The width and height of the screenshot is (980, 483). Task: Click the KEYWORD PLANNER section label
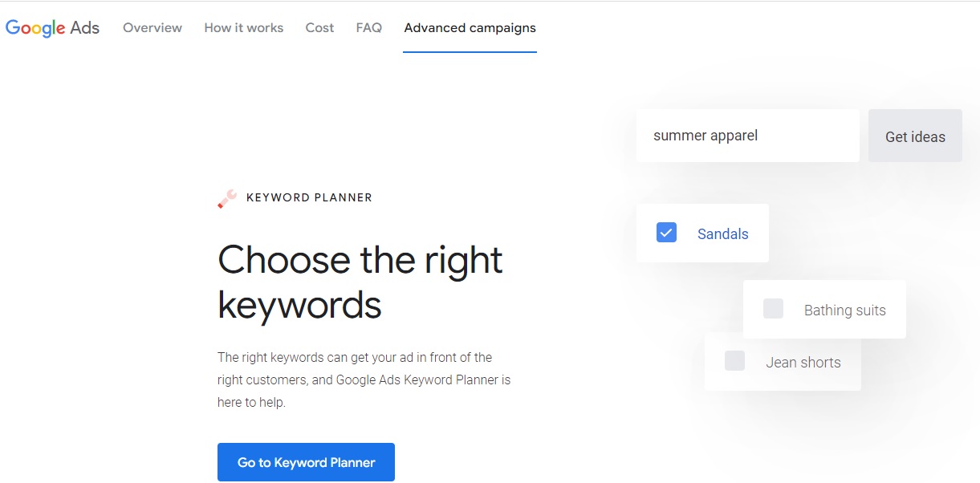[309, 197]
